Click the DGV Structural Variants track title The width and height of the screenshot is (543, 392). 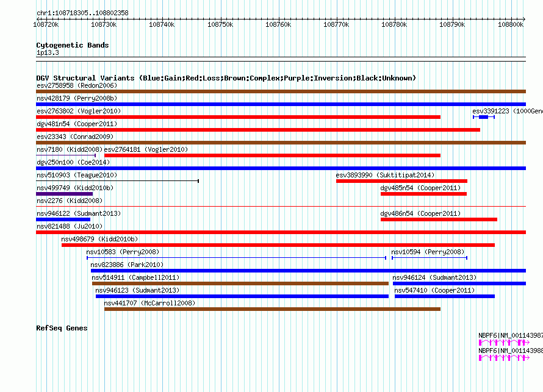click(226, 78)
